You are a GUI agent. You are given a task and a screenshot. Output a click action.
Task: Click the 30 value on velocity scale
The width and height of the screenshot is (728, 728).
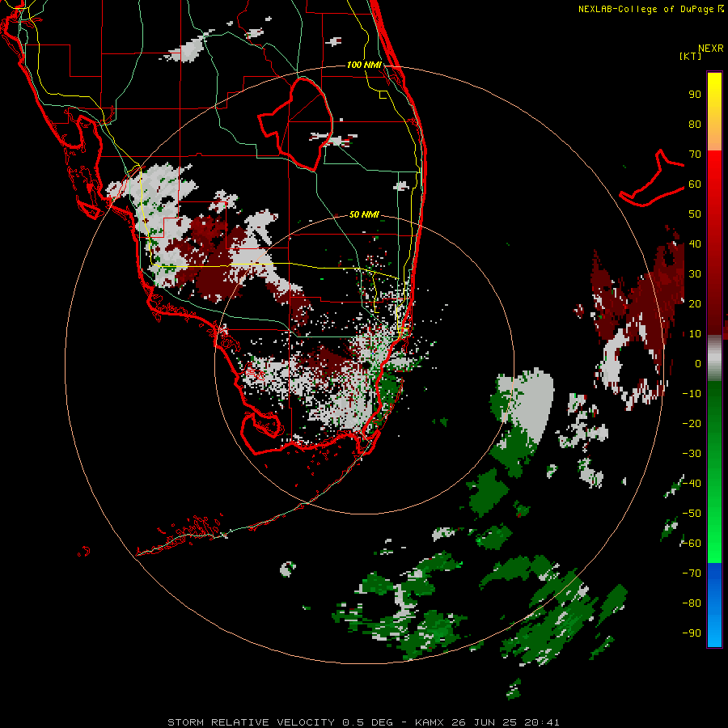tap(695, 274)
